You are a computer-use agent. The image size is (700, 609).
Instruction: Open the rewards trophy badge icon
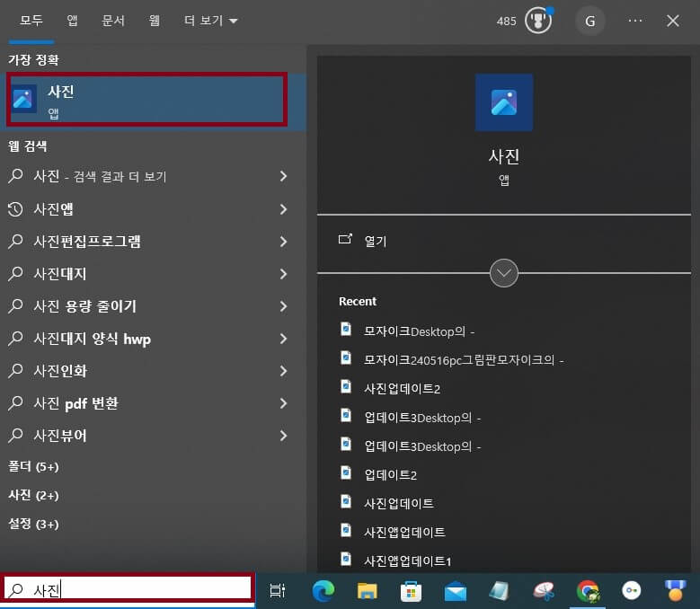click(538, 21)
